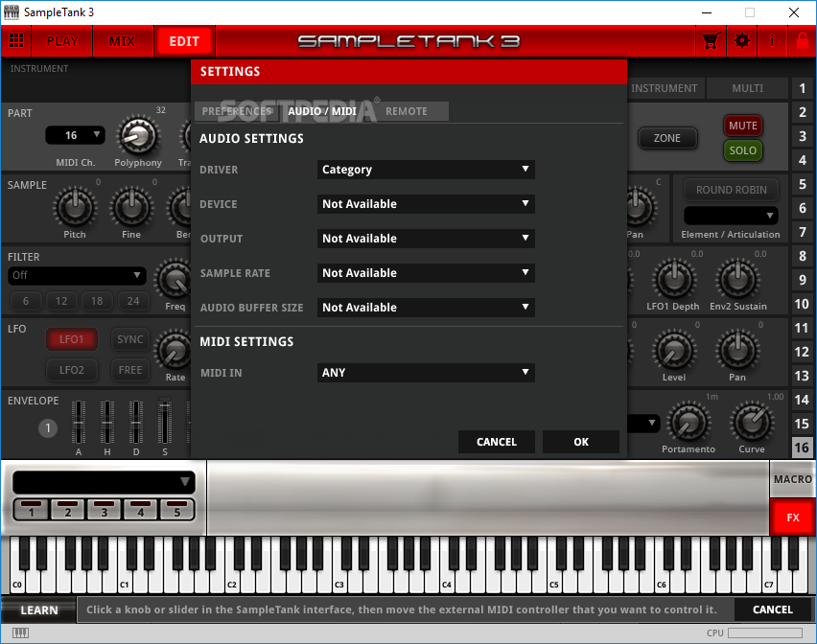Click CANCEL in the MIDI learn bar

pyautogui.click(x=773, y=609)
